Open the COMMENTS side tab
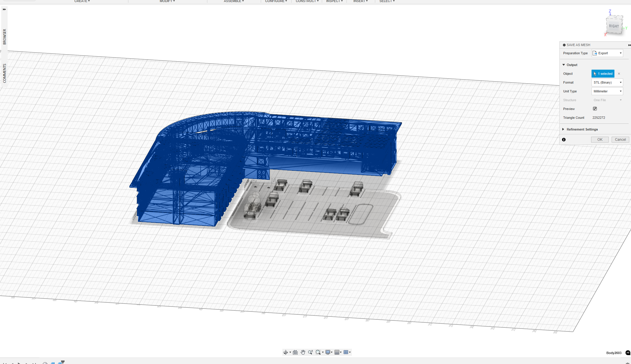 (x=4, y=73)
